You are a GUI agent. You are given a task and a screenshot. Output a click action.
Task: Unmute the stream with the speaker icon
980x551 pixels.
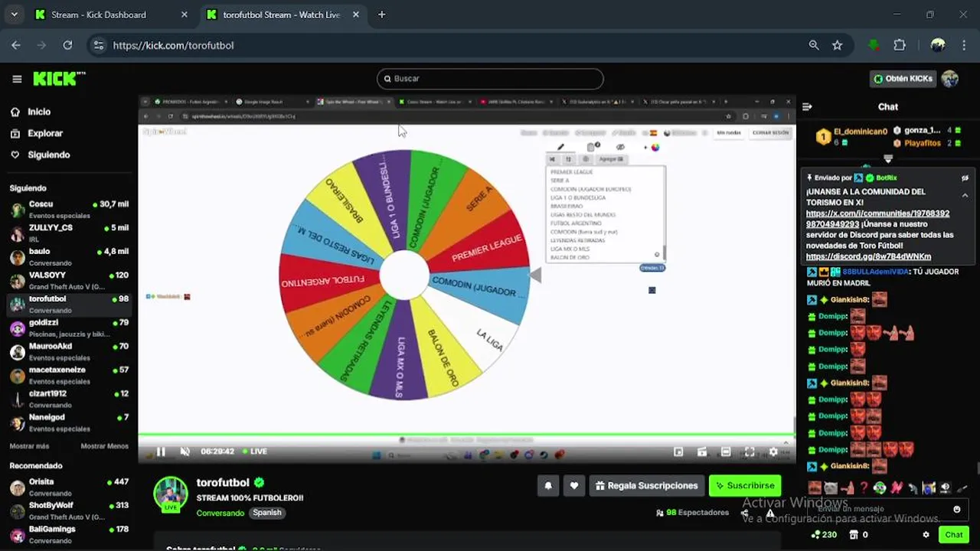(185, 452)
